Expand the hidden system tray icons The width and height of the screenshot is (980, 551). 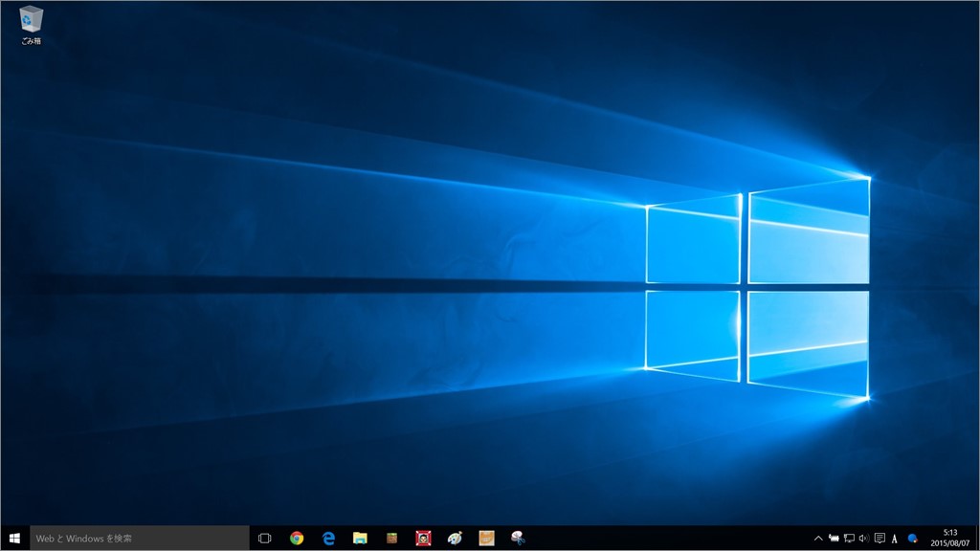tap(818, 539)
